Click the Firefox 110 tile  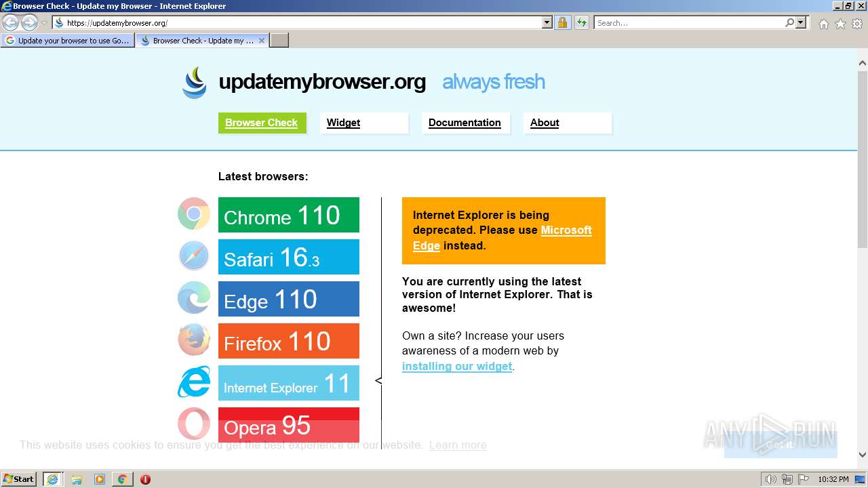click(x=289, y=341)
